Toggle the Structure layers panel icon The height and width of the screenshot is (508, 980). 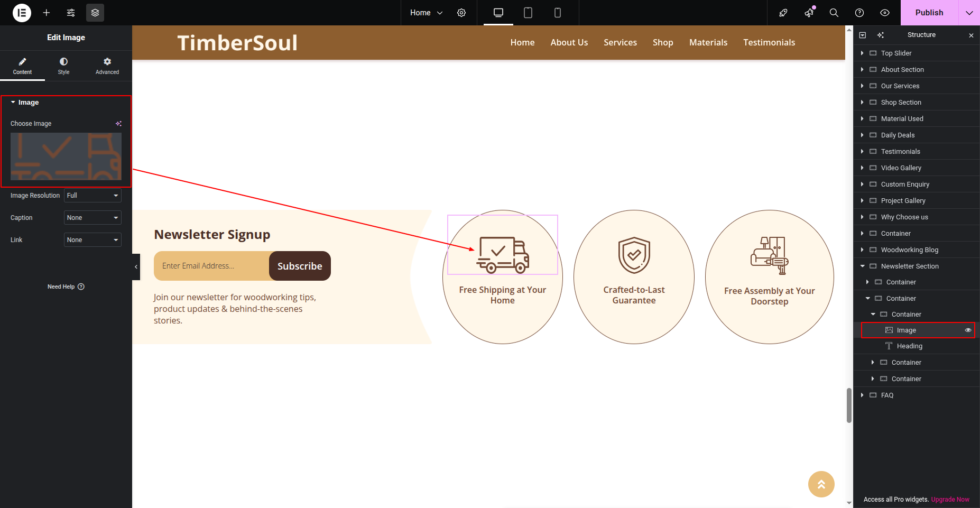click(95, 13)
